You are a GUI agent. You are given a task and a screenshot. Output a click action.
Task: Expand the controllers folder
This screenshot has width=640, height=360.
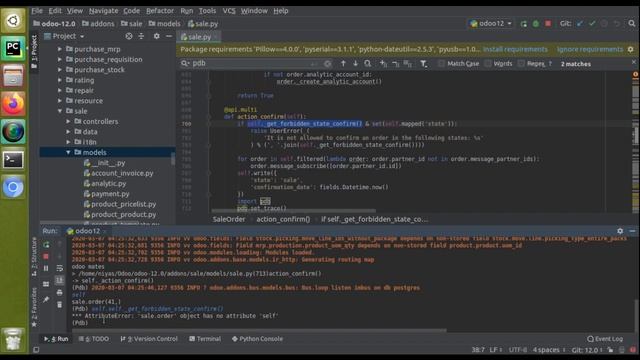(69, 121)
